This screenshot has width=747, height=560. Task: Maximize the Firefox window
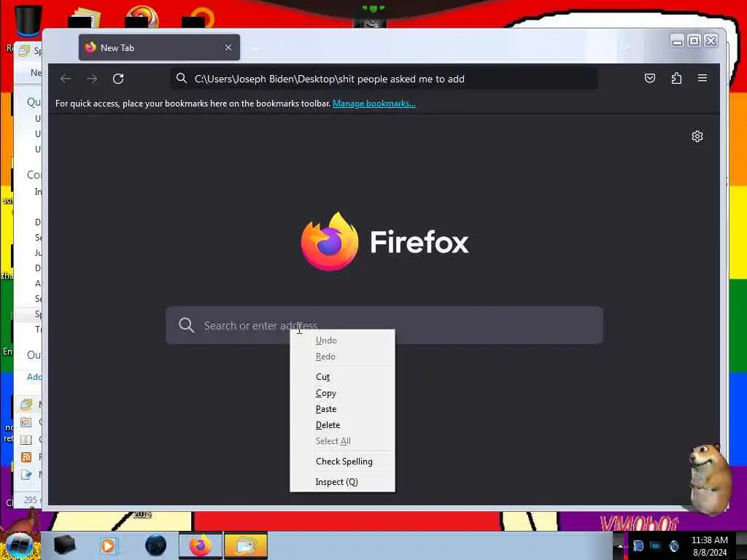tap(694, 41)
